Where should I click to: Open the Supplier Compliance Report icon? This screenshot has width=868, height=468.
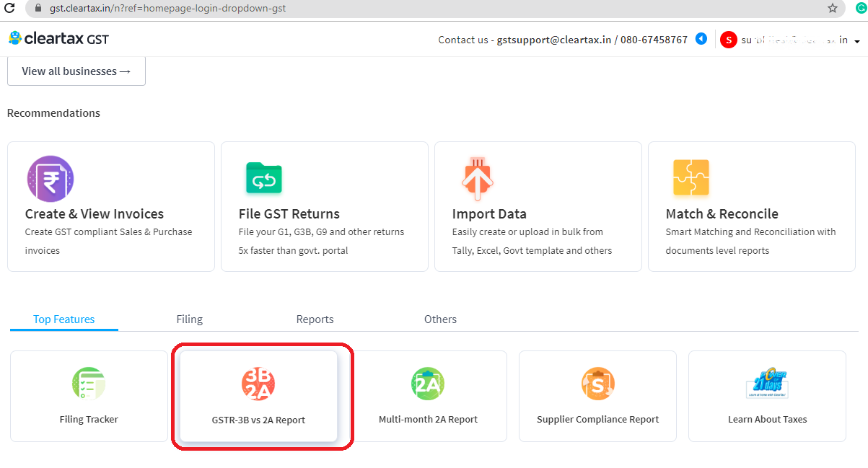click(x=597, y=384)
